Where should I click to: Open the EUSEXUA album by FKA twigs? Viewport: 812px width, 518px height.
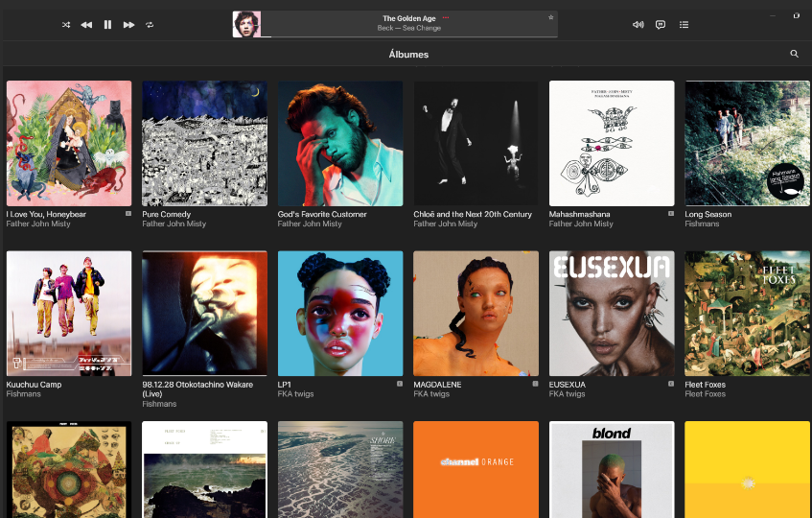[x=612, y=314]
